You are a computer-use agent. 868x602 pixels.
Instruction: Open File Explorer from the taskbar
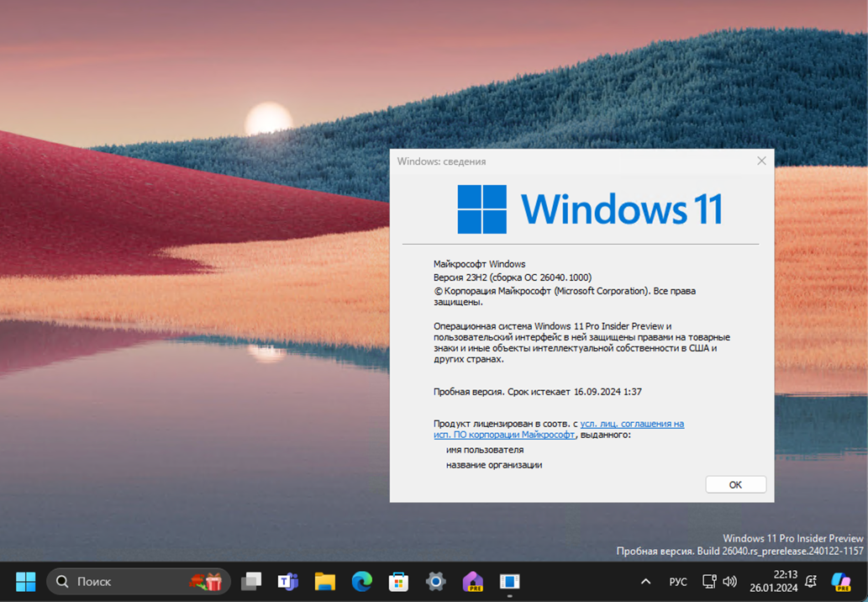[x=325, y=581]
